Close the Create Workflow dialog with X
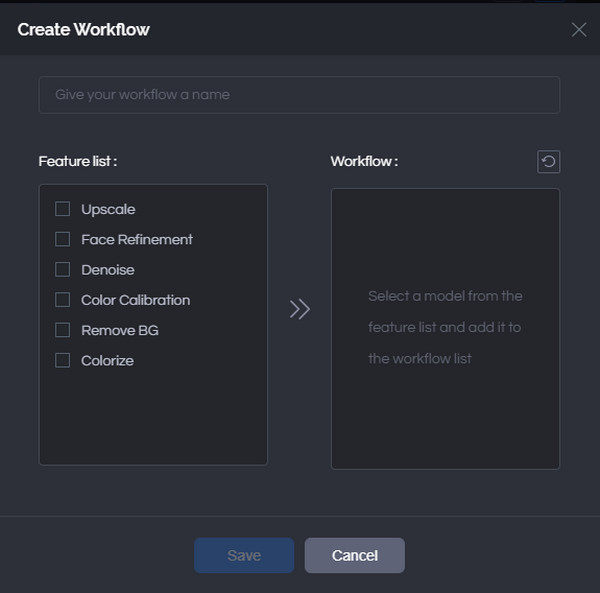The width and height of the screenshot is (600, 593). click(579, 29)
